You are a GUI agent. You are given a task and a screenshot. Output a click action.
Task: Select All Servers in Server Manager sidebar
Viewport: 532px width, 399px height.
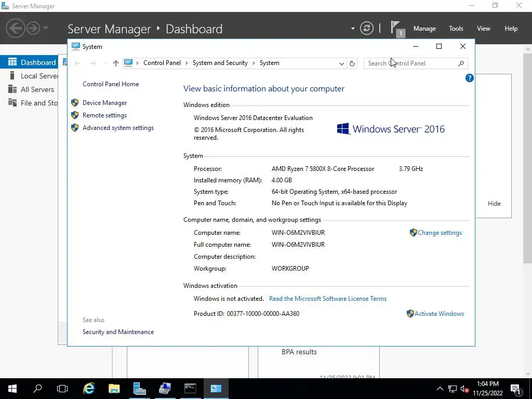29,89
